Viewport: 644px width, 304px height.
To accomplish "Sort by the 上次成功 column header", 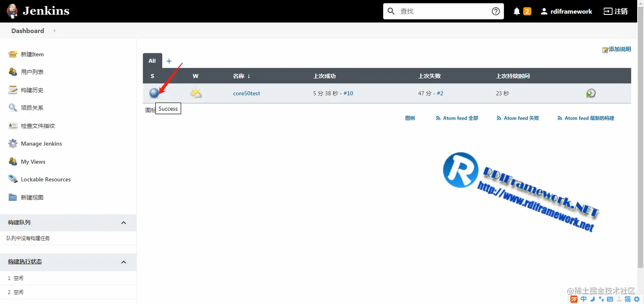I will click(325, 76).
